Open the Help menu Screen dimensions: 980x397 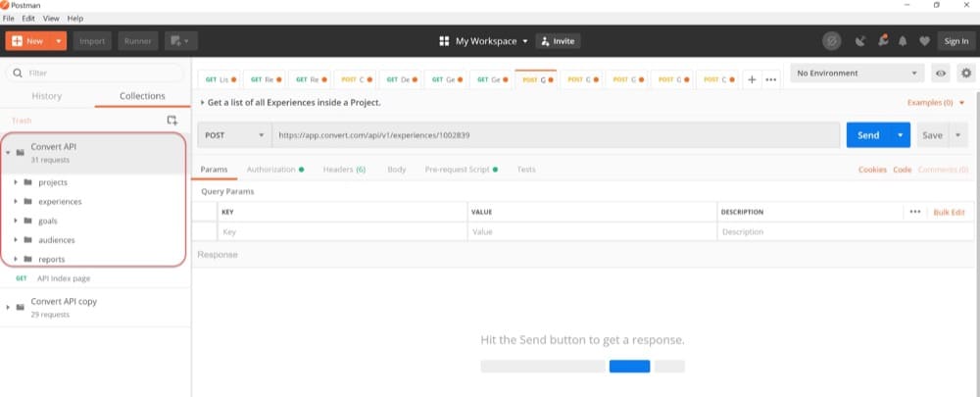[75, 19]
